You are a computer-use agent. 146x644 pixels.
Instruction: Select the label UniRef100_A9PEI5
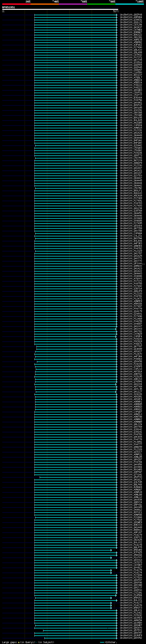pyautogui.click(x=131, y=40)
